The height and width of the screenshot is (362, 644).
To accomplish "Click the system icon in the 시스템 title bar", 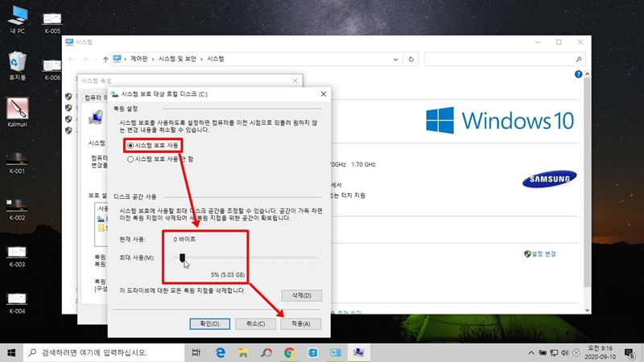I will pos(69,42).
